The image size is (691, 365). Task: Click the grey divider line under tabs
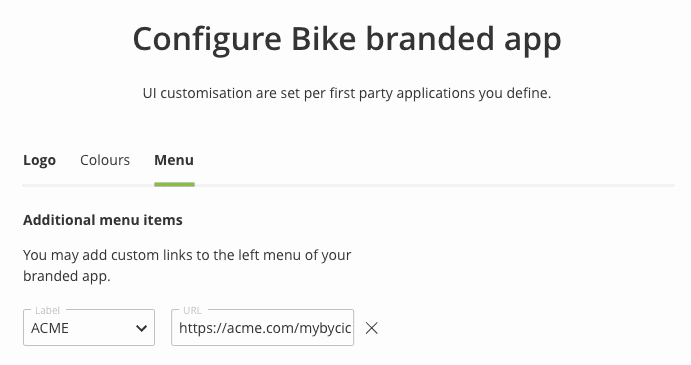(349, 186)
